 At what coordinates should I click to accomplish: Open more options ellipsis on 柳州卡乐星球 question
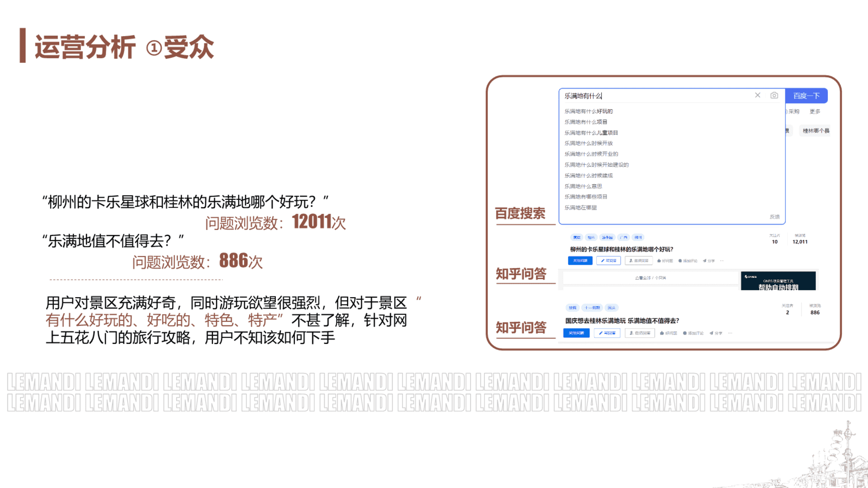tap(722, 261)
